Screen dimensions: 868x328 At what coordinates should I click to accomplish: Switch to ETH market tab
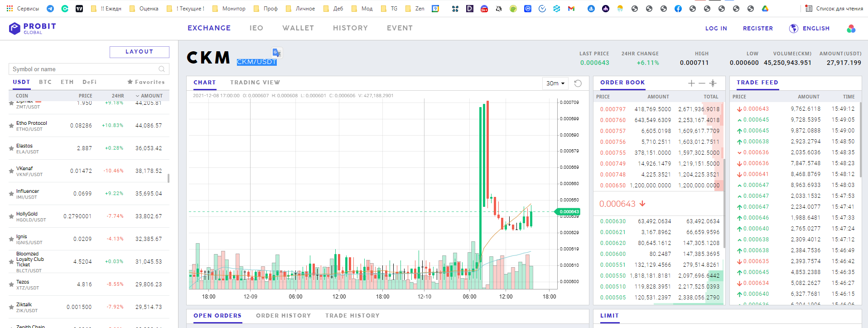pyautogui.click(x=67, y=82)
